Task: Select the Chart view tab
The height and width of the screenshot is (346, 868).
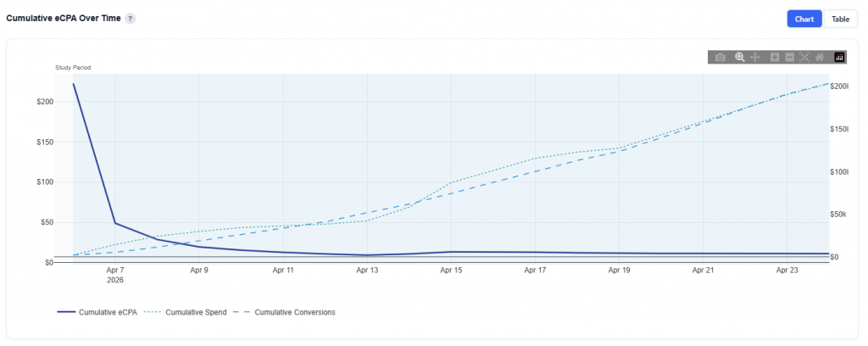Action: coord(804,19)
